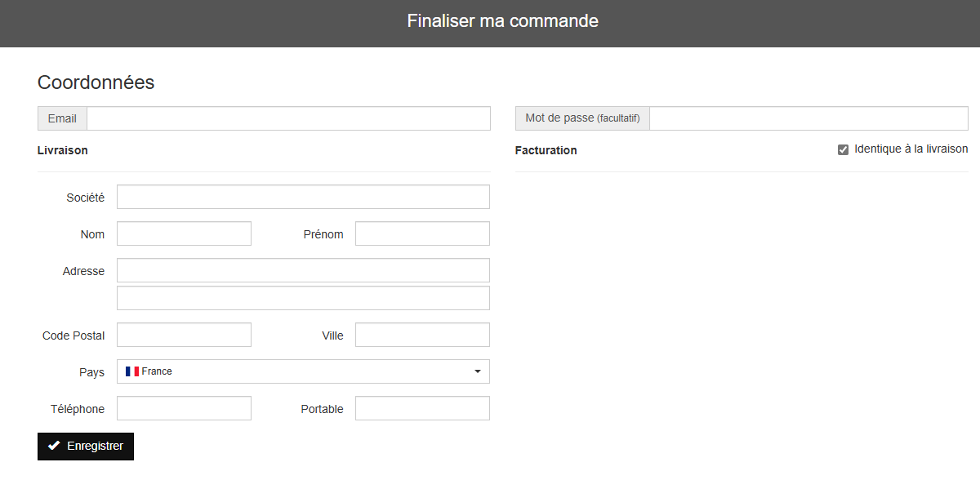Click the Nom input box
This screenshot has height=480, width=980.
pyautogui.click(x=184, y=233)
